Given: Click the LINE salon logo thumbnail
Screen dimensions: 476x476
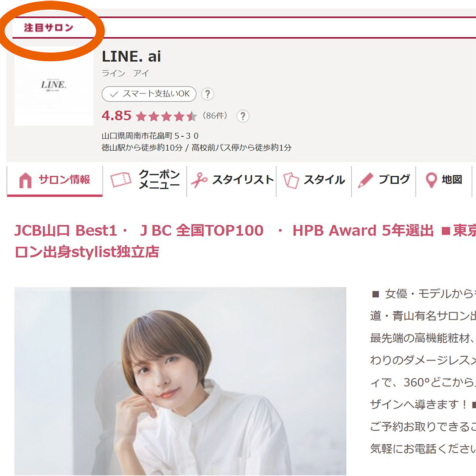Looking at the screenshot, I should pos(54,86).
